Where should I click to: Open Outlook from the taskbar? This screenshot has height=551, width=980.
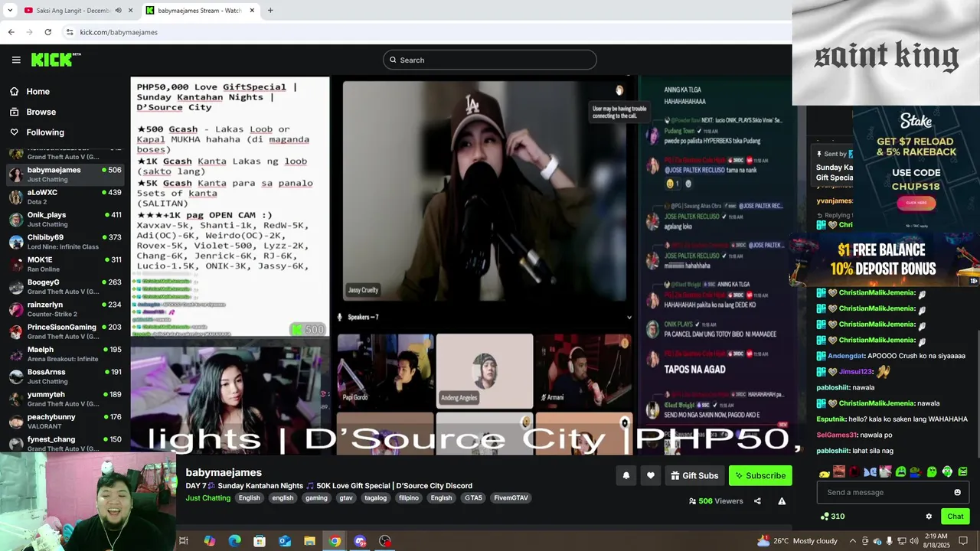(x=285, y=541)
